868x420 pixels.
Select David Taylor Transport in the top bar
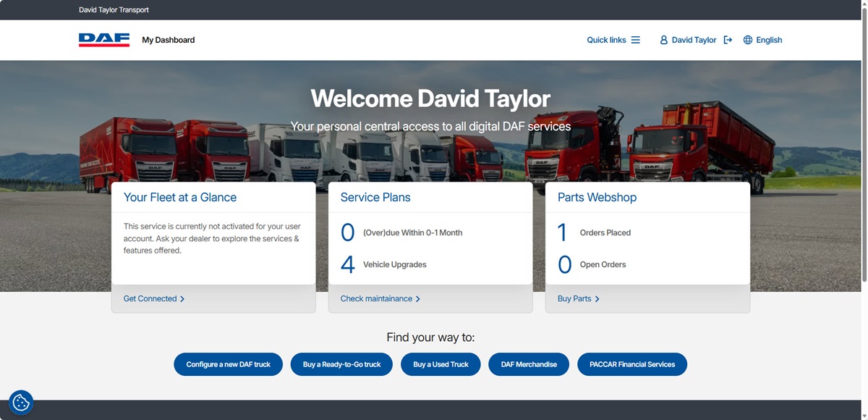pyautogui.click(x=114, y=9)
